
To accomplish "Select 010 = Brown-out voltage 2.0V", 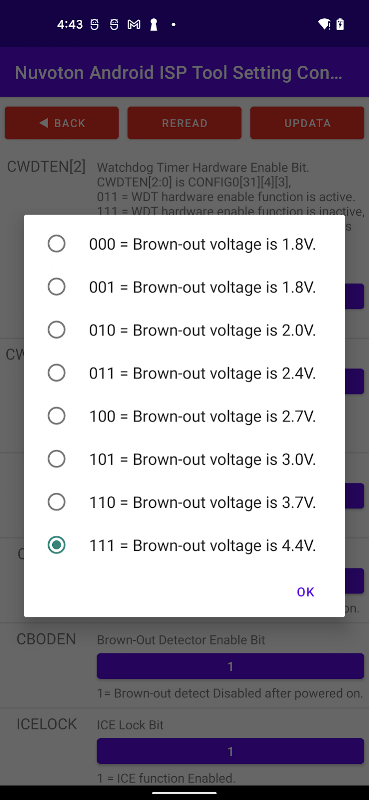I will pos(184,330).
